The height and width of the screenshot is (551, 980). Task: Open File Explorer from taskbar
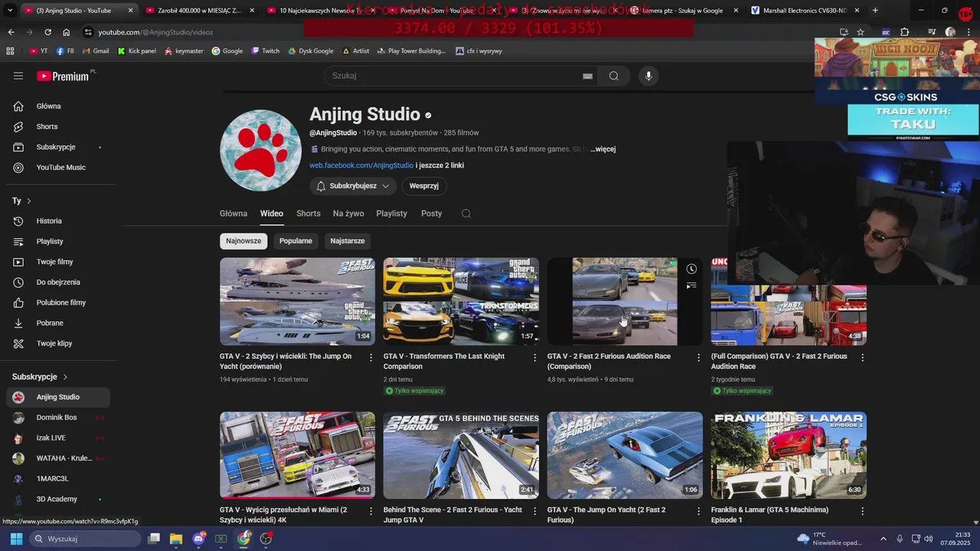(x=176, y=539)
